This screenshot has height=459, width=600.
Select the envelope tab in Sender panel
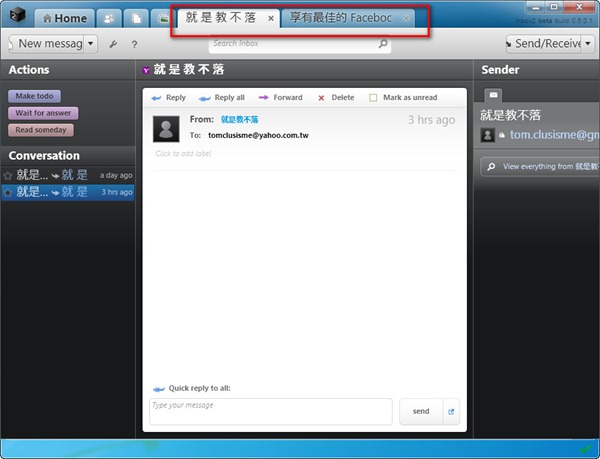493,95
